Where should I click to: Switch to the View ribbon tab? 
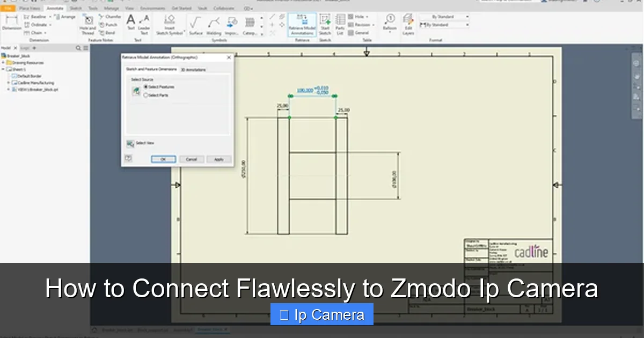click(129, 9)
